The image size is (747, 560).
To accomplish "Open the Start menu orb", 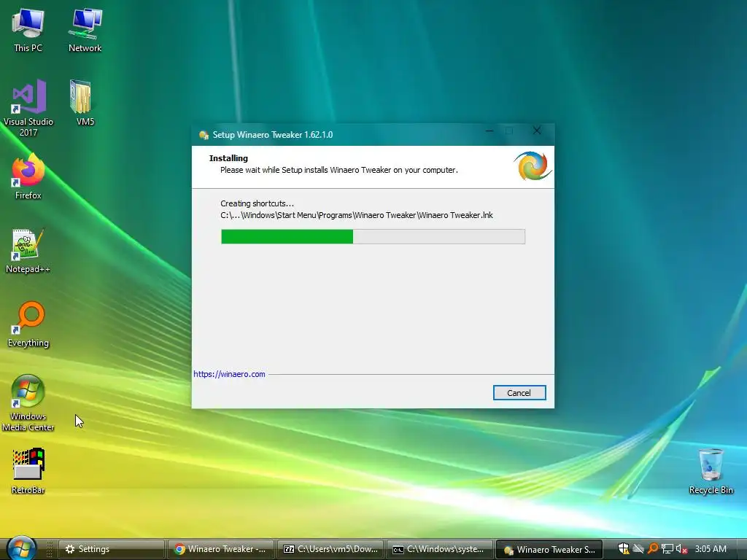I will tap(21, 548).
